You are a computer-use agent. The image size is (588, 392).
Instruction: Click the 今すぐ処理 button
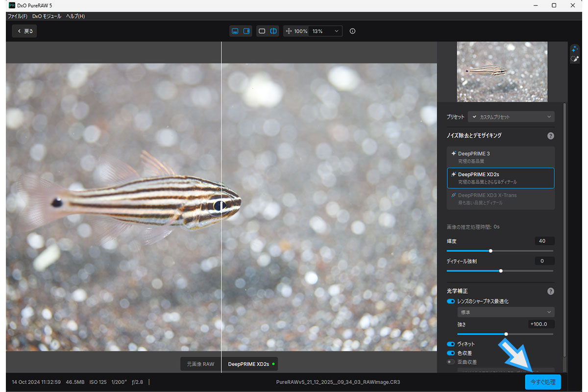pos(542,382)
